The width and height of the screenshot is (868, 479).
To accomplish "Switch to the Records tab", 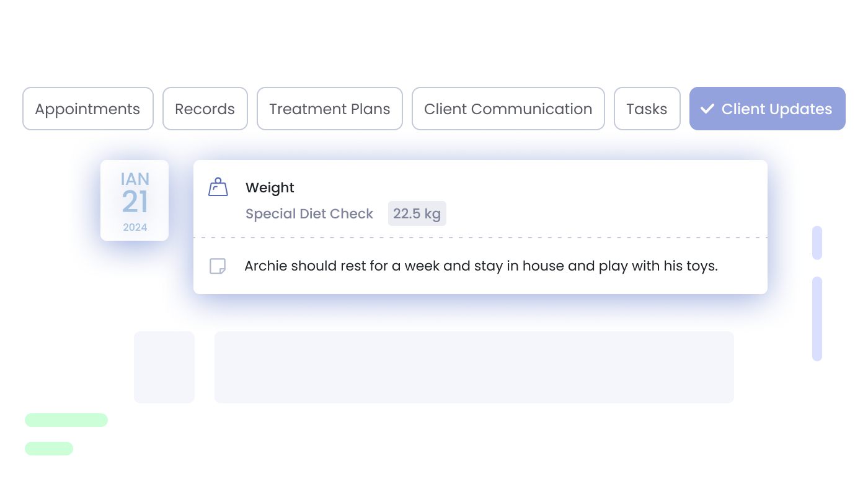I will coord(205,109).
